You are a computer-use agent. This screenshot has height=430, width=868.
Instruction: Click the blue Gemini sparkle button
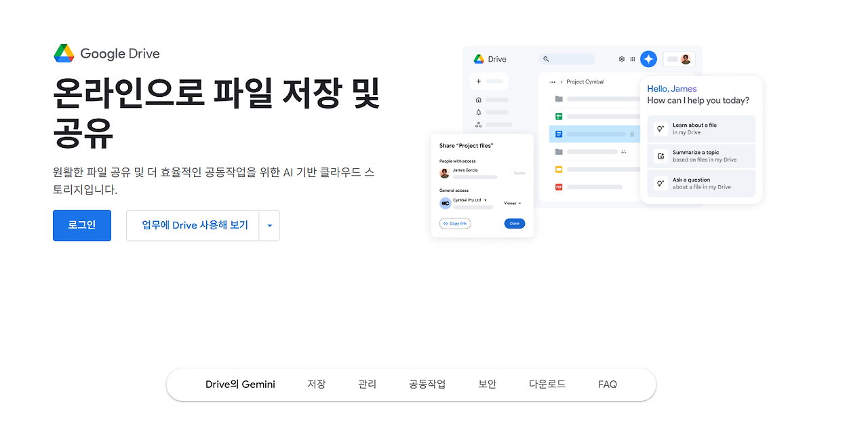[x=649, y=59]
